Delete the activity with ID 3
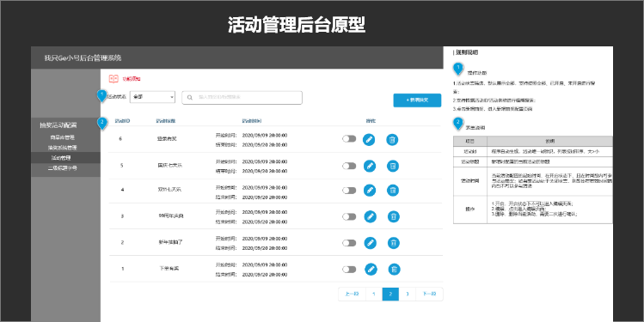The height and width of the screenshot is (322, 644). (x=394, y=216)
